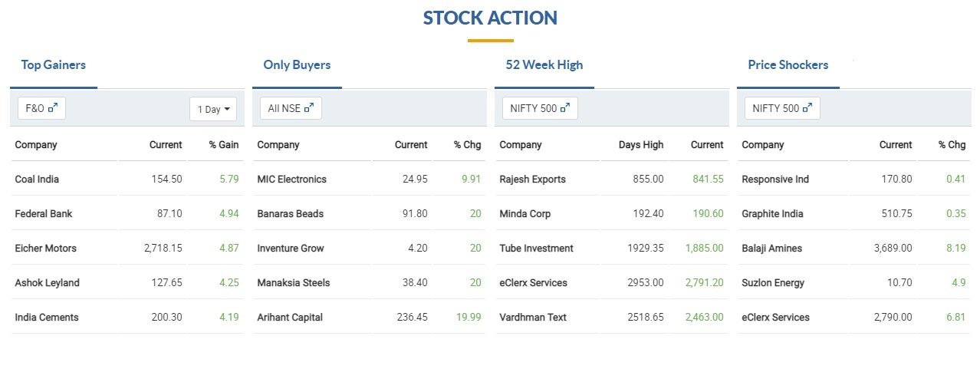Open F&O expand icon in Top Gainers

53,109
